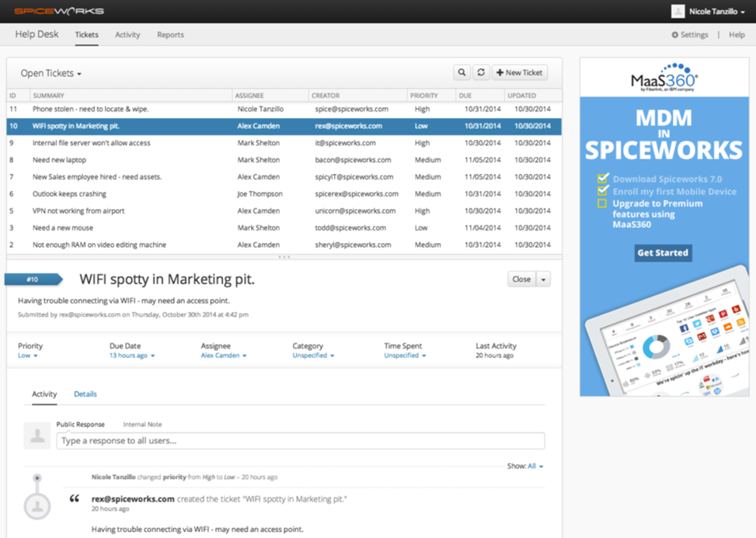
Task: Click the timeline user avatar circle
Action: click(37, 506)
